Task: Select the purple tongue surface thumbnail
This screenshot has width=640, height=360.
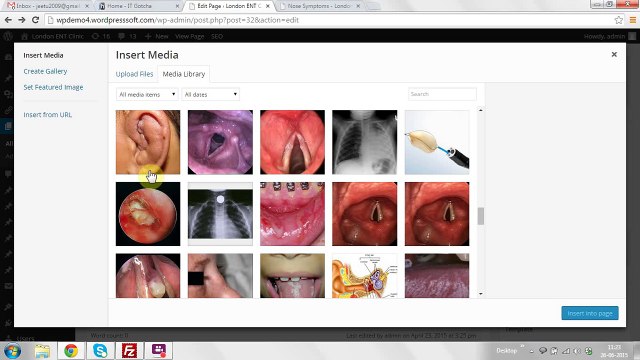Action: click(437, 276)
